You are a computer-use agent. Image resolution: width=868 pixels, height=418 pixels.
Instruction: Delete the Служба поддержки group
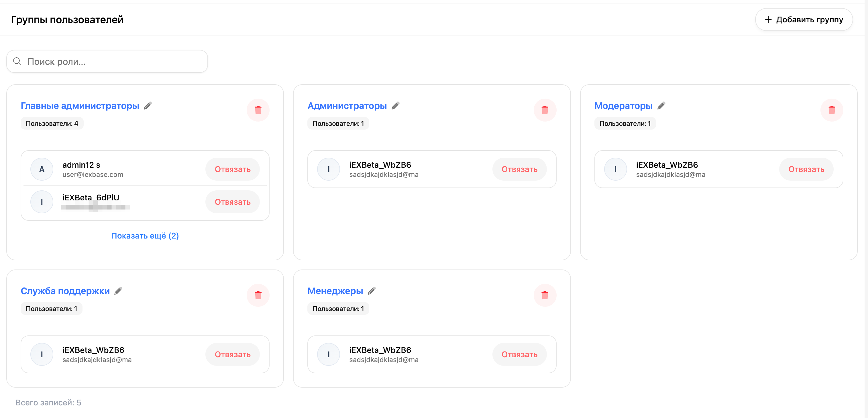258,295
